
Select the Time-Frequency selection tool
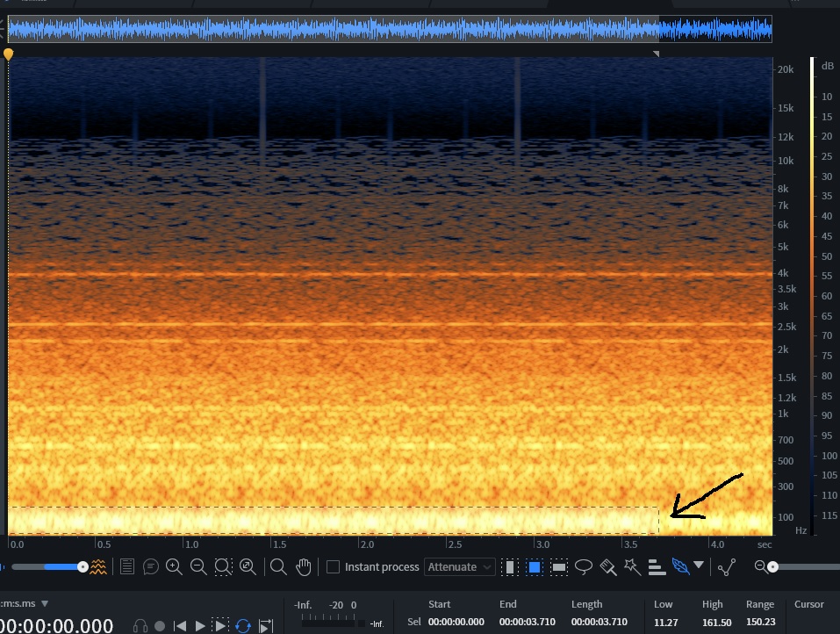click(x=535, y=567)
